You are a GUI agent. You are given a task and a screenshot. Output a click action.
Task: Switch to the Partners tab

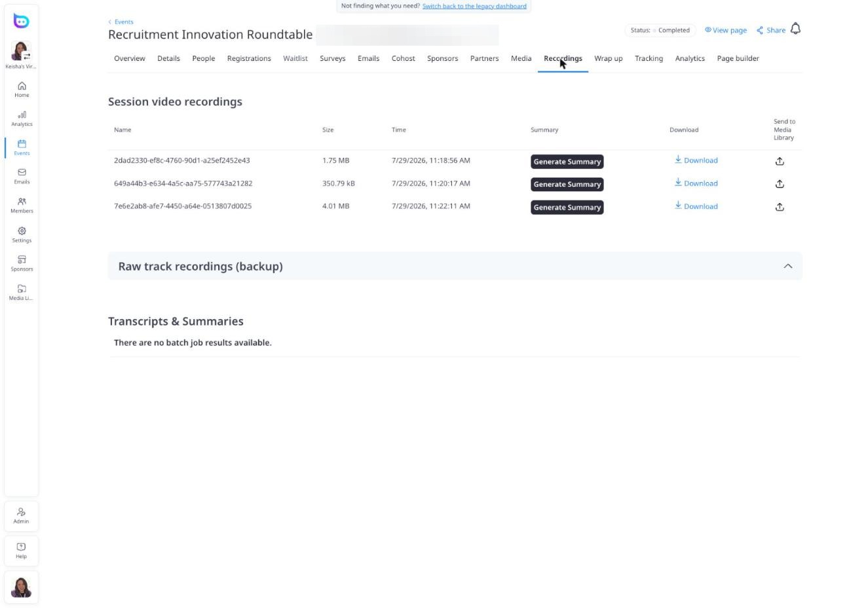click(485, 58)
